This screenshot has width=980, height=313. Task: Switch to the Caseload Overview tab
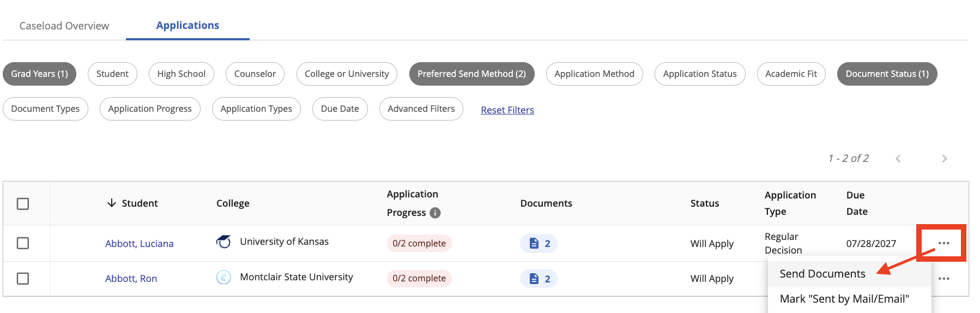tap(64, 26)
